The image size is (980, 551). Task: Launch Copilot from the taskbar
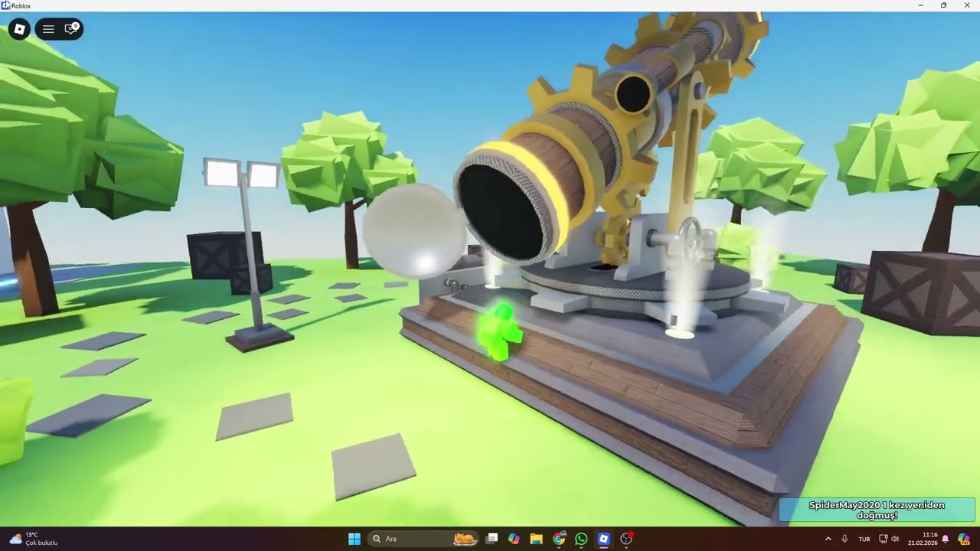coord(514,539)
